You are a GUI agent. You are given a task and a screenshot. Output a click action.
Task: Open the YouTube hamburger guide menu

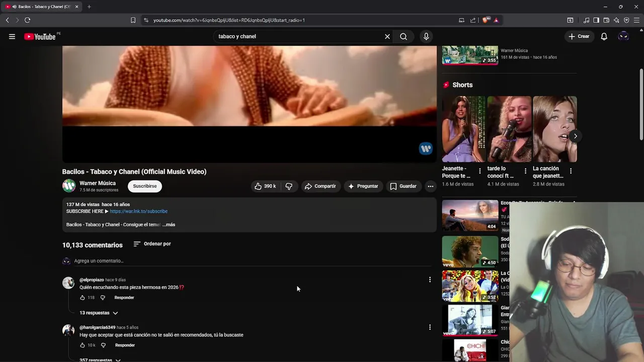point(12,36)
